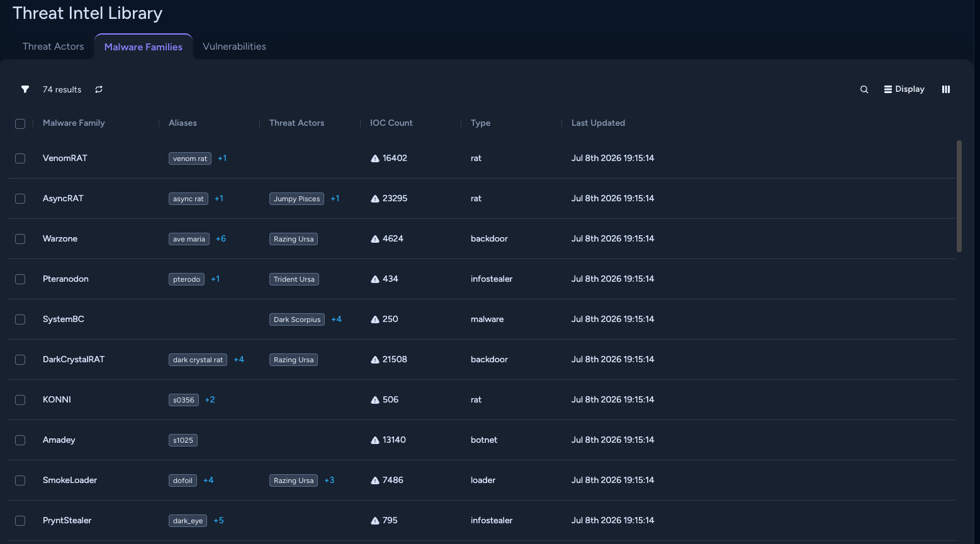
Task: Click the dark crystal rat alias tag
Action: [x=198, y=360]
